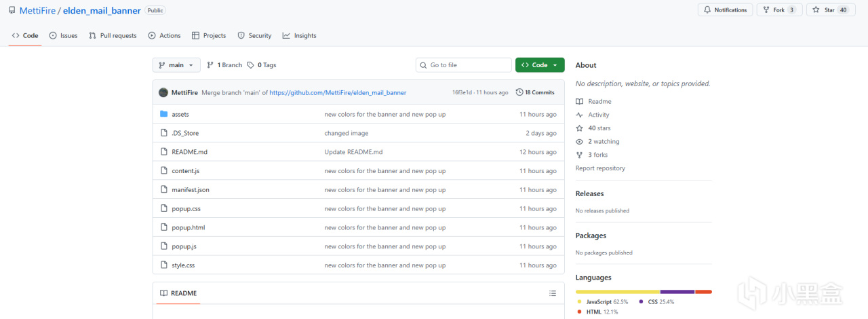Image resolution: width=868 pixels, height=319 pixels.
Task: Fork this repository
Action: 779,10
